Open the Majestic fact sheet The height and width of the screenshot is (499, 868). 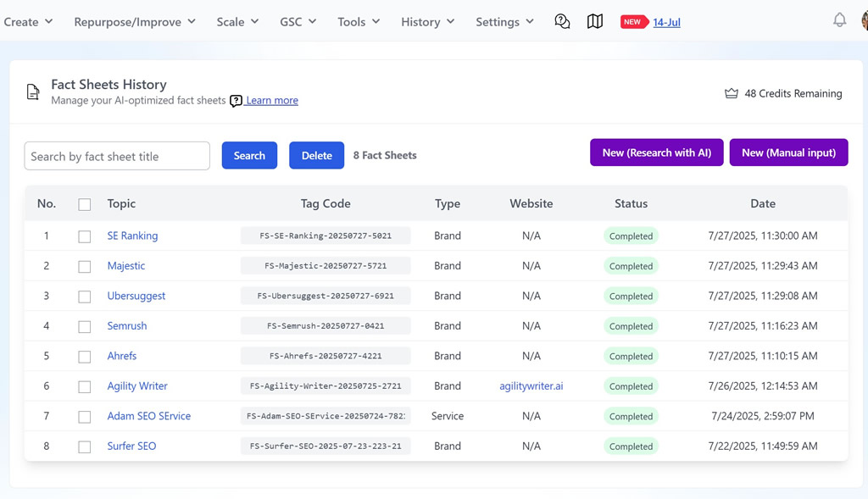point(126,265)
